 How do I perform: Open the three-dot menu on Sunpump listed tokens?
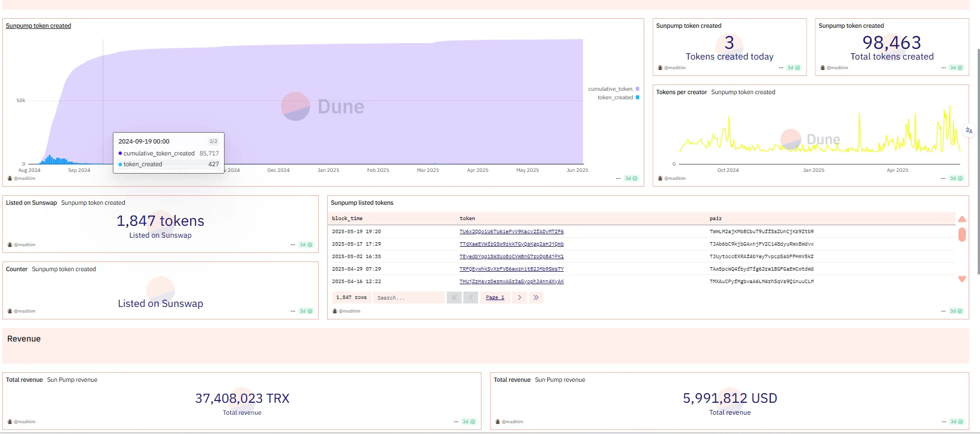tap(944, 311)
